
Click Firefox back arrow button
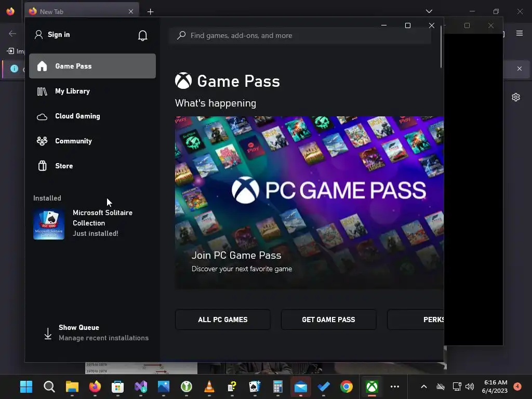point(12,33)
